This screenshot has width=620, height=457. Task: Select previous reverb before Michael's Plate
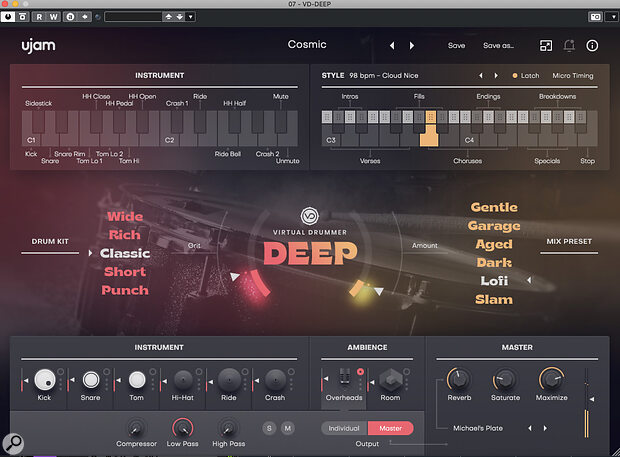(530, 428)
